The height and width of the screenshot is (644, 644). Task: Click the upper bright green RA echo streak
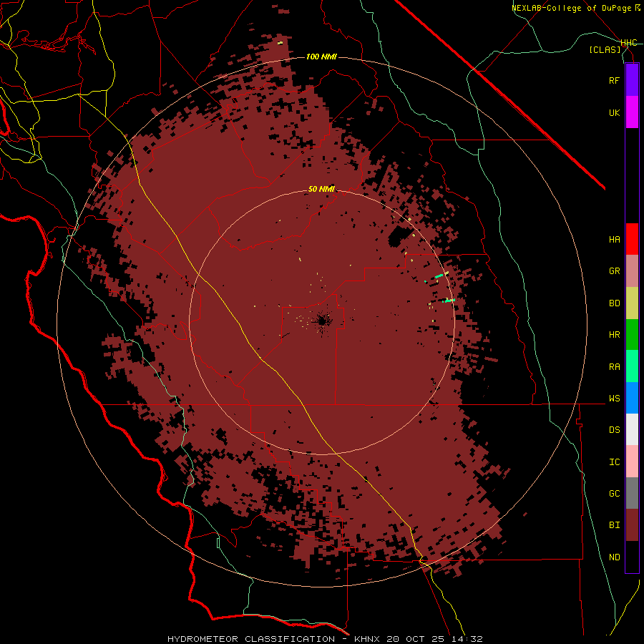tap(439, 276)
